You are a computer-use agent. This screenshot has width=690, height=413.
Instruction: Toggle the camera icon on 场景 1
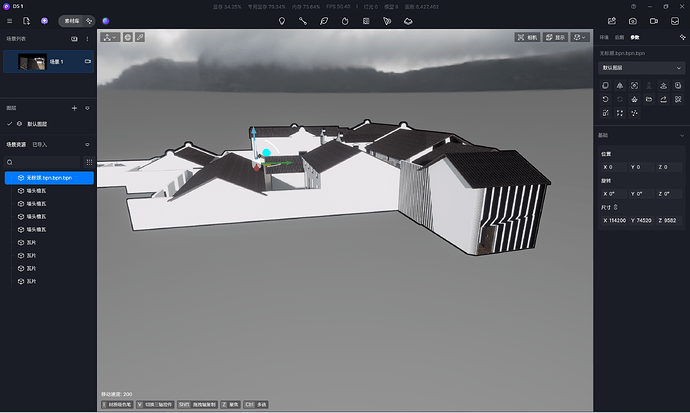(x=88, y=62)
